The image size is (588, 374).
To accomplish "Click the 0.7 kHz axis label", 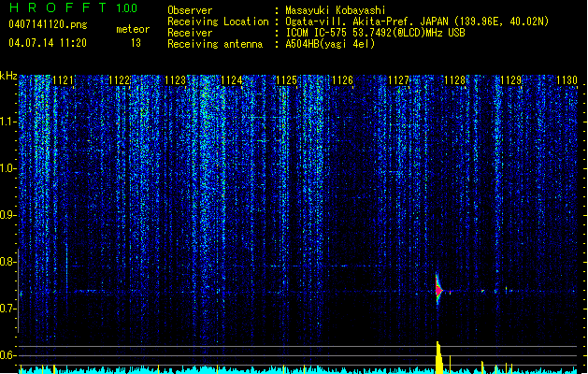I will click(x=7, y=309).
